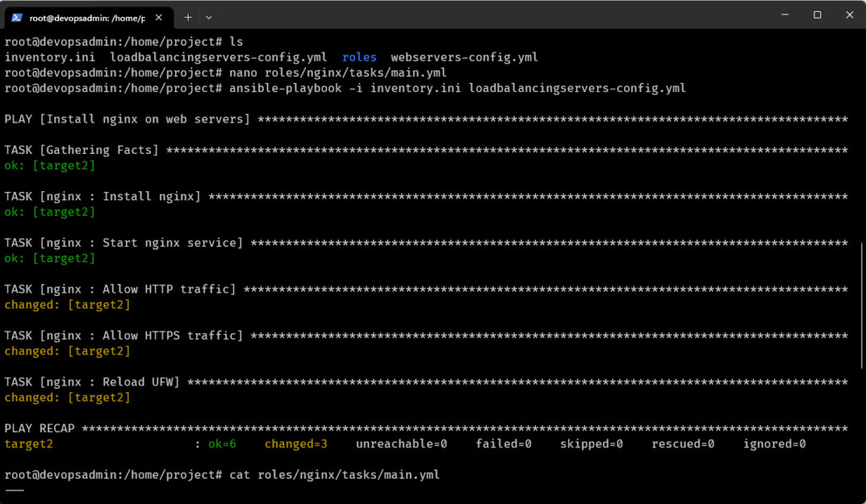Viewport: 866px width, 504px height.
Task: Click the 'target2' hostname in the recap
Action: [x=29, y=443]
